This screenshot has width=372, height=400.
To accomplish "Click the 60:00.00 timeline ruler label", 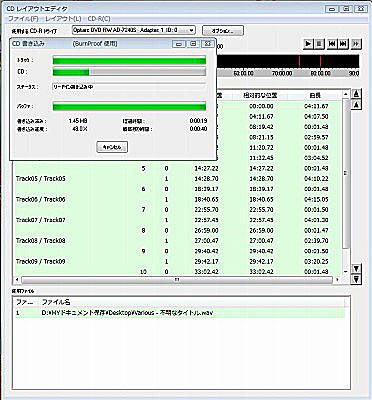I will (243, 73).
